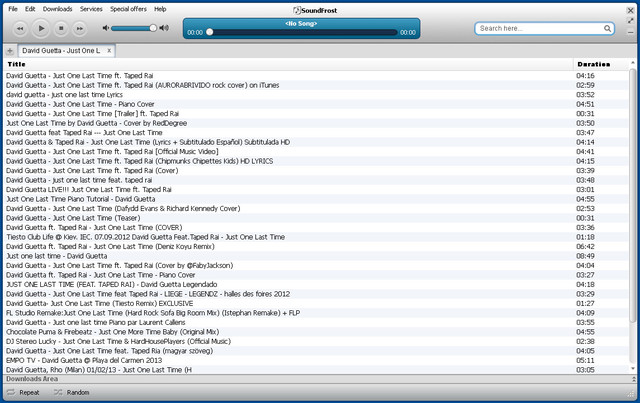Open the Downloads menu
The width and height of the screenshot is (640, 403).
tap(58, 9)
